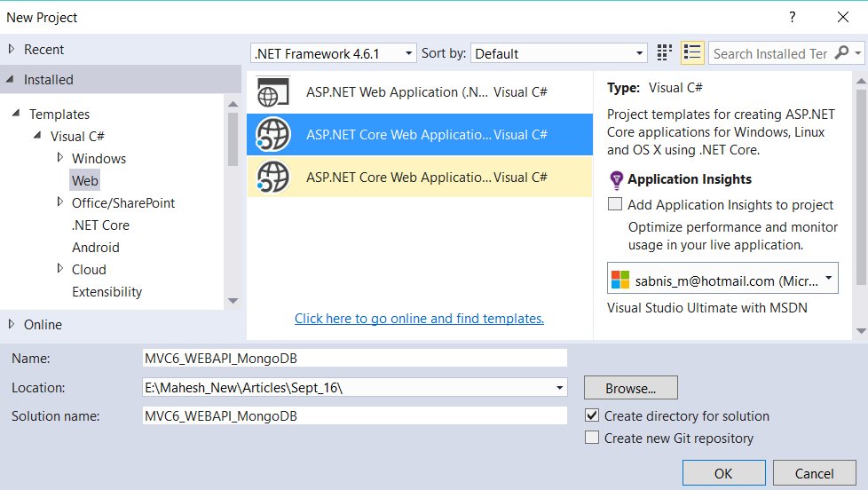This screenshot has height=490, width=868.
Task: Expand the Windows tree node
Action: [x=59, y=157]
